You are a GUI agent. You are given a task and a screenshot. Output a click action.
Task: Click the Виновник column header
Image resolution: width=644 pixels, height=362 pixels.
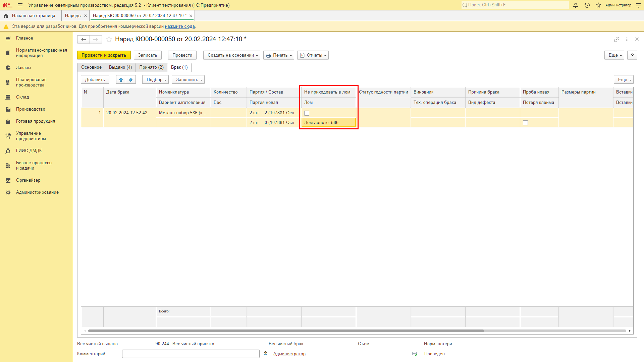(438, 92)
